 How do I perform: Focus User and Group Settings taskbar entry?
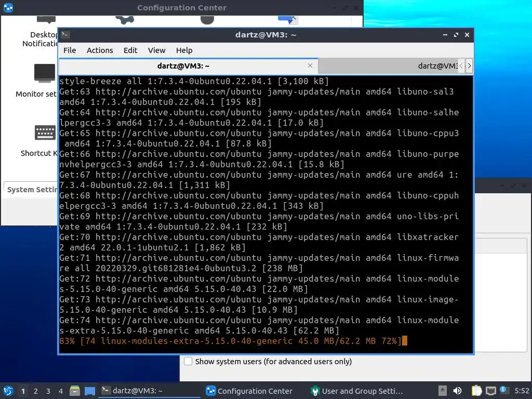(x=357, y=391)
